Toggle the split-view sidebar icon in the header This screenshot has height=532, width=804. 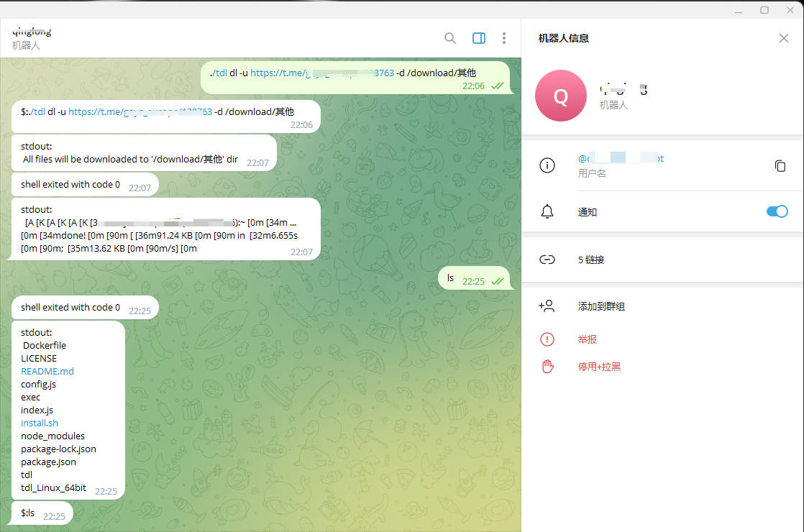coord(478,38)
